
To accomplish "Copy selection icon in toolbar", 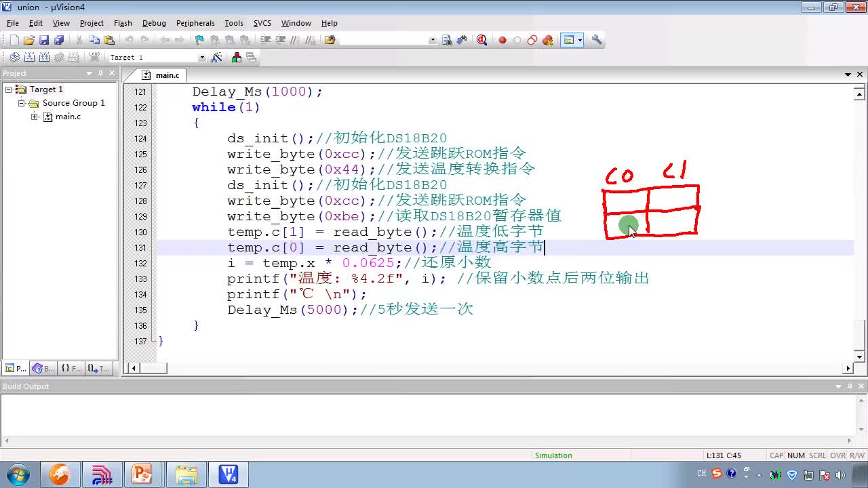I will (x=94, y=40).
